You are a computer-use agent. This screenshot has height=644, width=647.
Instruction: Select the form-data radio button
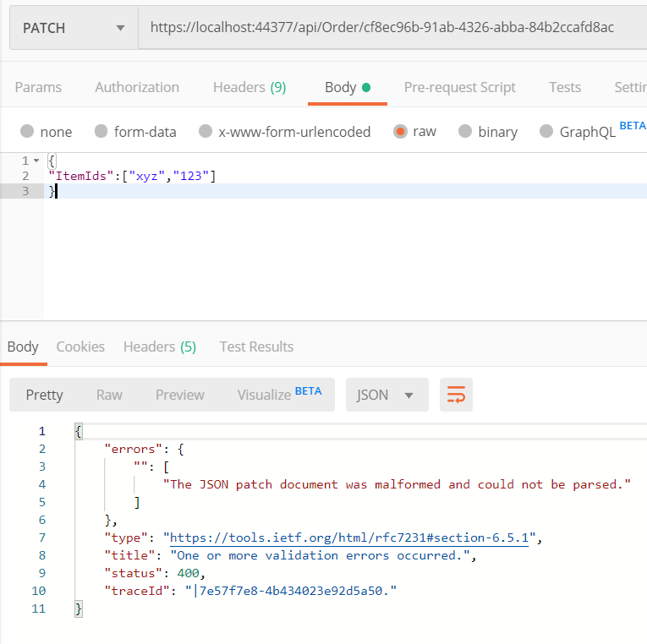[x=101, y=131]
